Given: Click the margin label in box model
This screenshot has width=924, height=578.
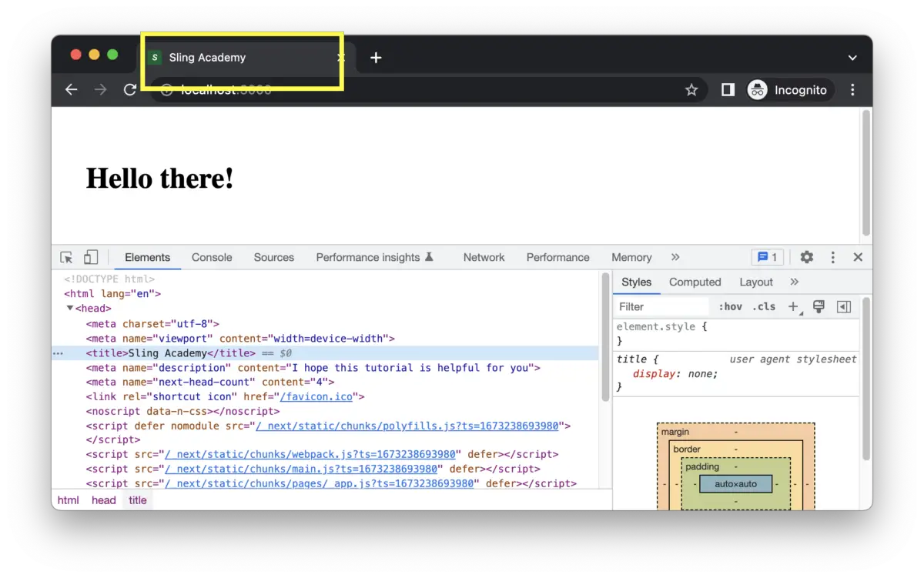Looking at the screenshot, I should [x=675, y=432].
